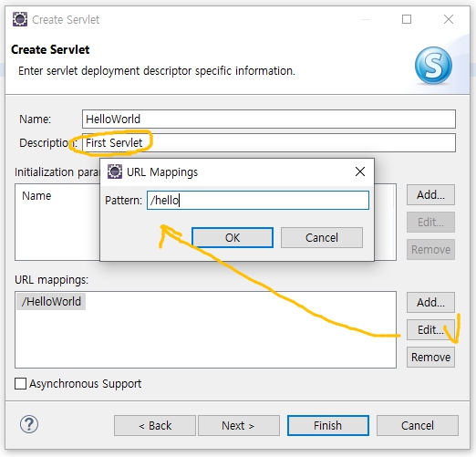Edit the selected URL mapping
476x457 pixels.
click(430, 329)
